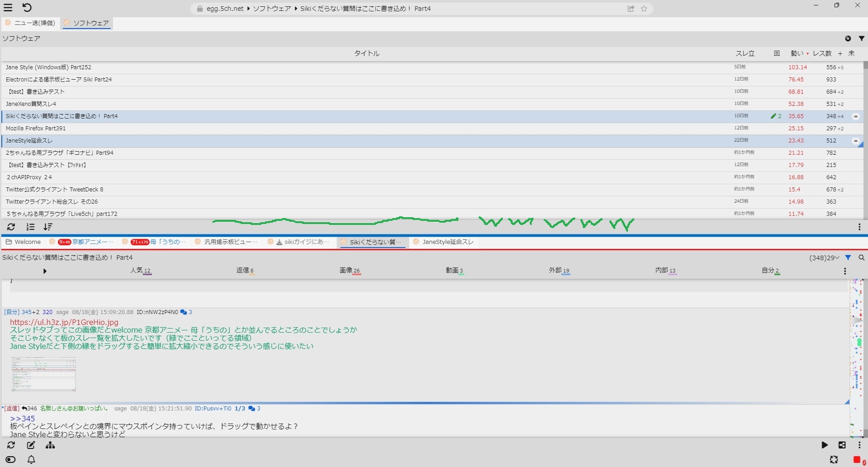Click the sort descending icon in board toolbar
This screenshot has height=467, width=868.
pyautogui.click(x=48, y=227)
